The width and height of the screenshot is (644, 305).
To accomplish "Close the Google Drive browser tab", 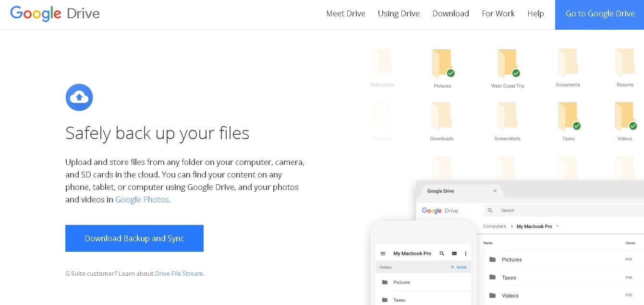I will point(495,191).
